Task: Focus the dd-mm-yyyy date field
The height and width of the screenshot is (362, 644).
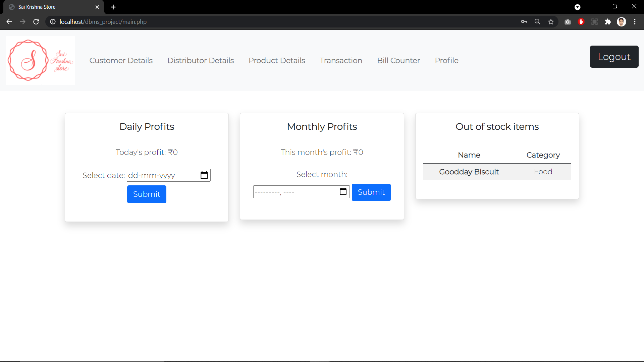Action: coord(169,175)
